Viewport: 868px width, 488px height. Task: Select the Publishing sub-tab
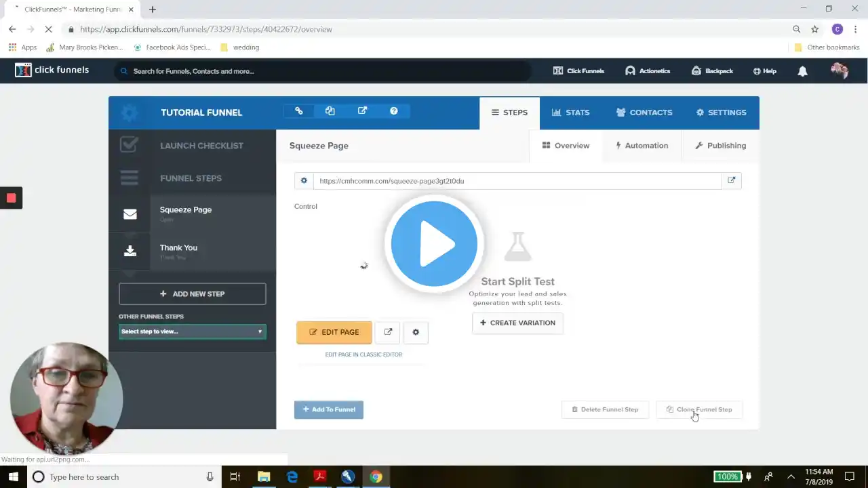[720, 146]
